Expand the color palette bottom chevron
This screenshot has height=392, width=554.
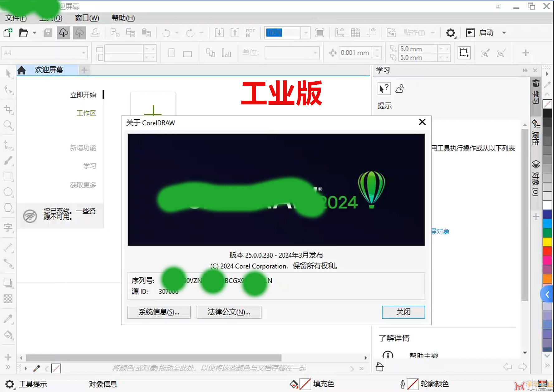(547, 356)
